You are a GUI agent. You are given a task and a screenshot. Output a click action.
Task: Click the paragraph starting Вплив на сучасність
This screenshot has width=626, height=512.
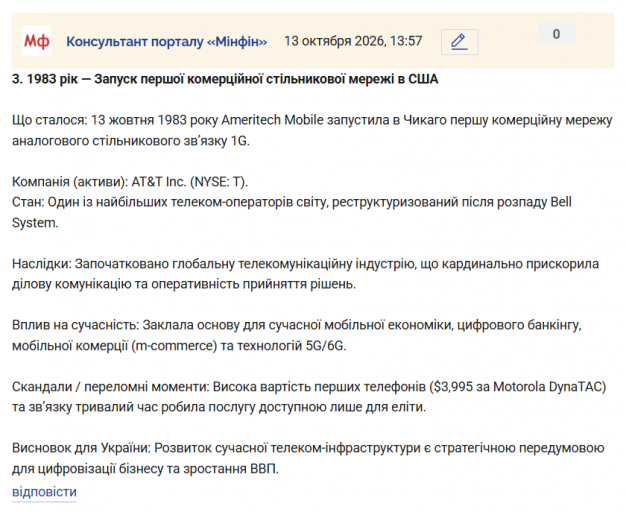tap(297, 335)
